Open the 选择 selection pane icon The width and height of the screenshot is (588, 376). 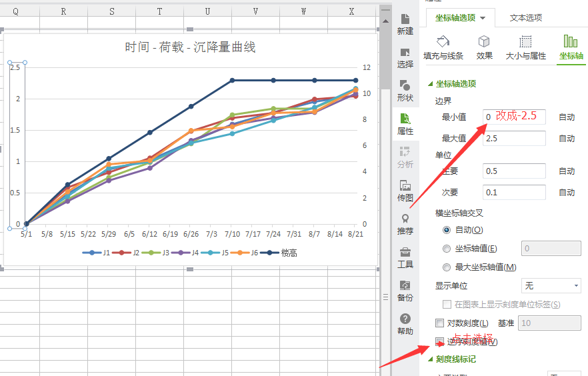[405, 57]
